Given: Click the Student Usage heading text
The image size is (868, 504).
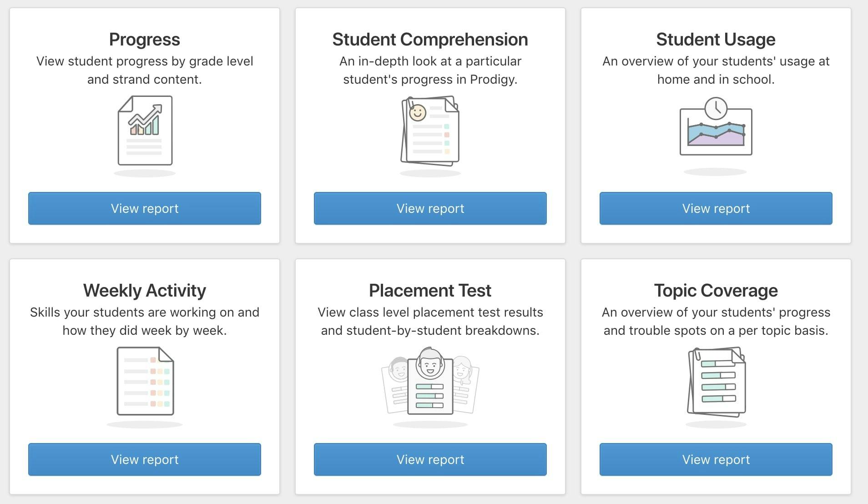Looking at the screenshot, I should [716, 40].
